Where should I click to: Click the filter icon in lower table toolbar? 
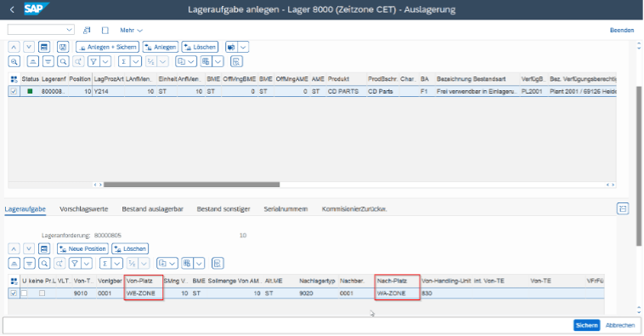[75, 263]
